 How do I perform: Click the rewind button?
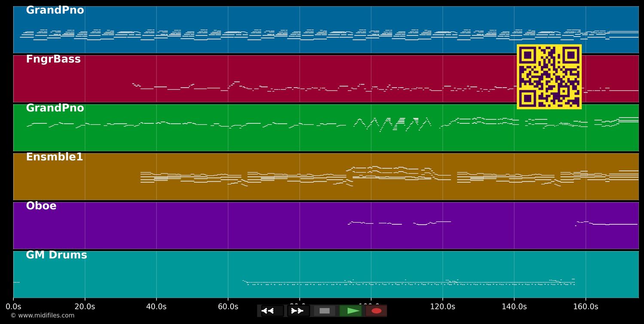coord(272,311)
